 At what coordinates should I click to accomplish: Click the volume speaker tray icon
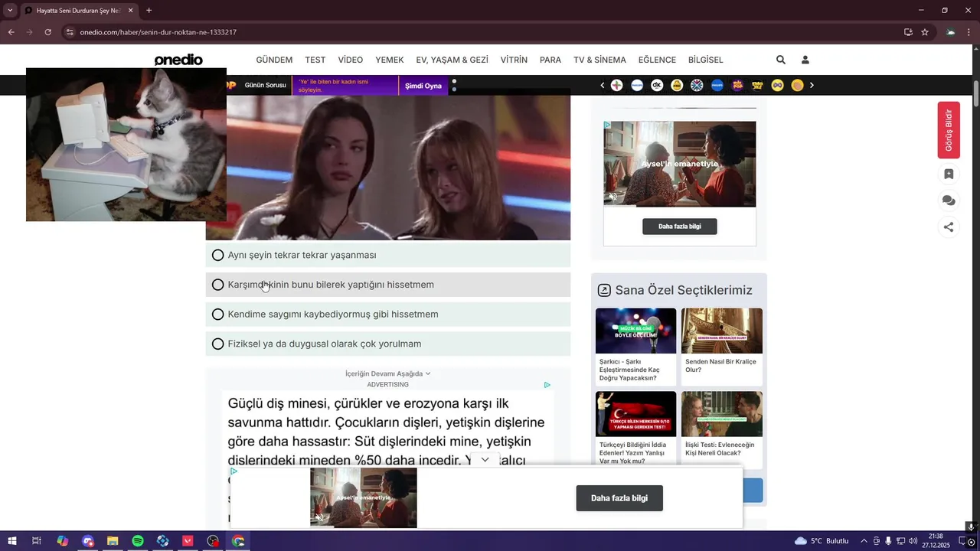912,541
